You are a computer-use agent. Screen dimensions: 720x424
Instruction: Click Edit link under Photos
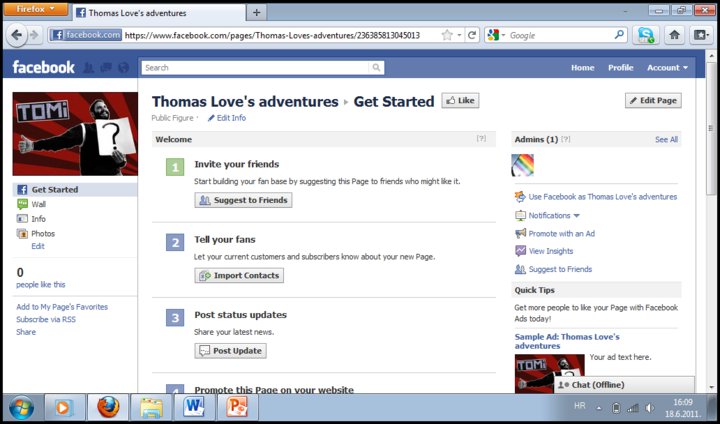click(38, 246)
